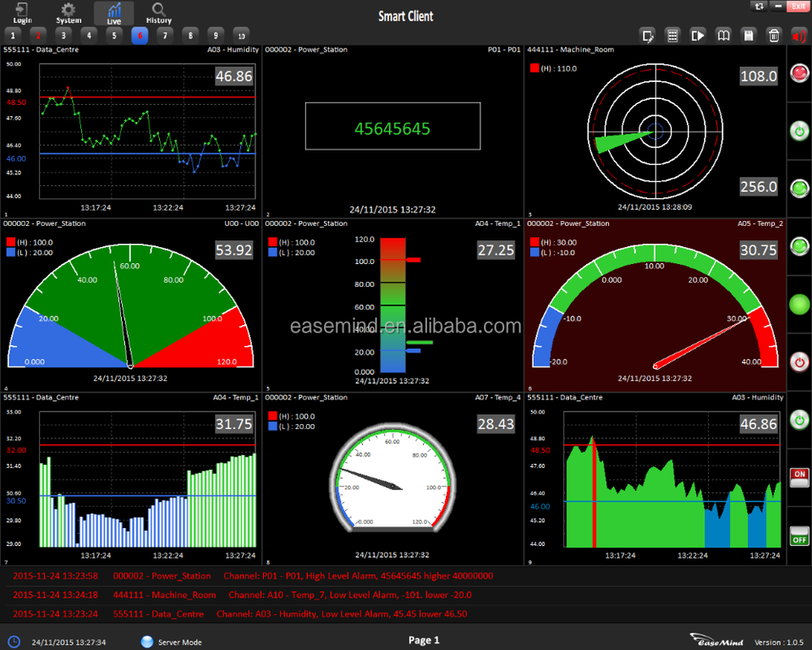Open the grid list view icon

[x=672, y=35]
